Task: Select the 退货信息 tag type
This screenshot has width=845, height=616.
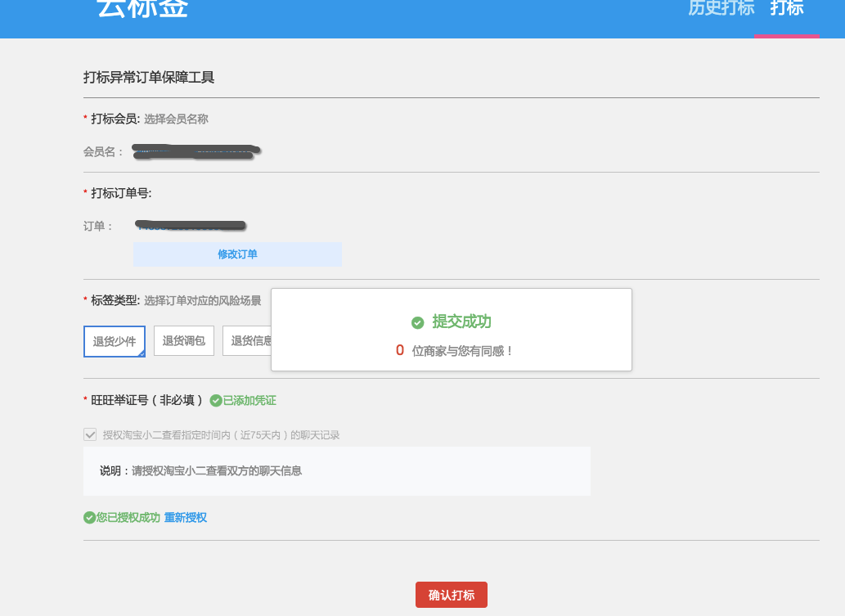Action: 250,340
